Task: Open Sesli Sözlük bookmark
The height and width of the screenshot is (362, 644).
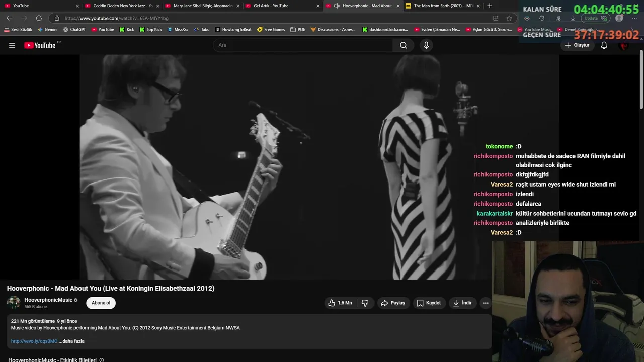Action: [18, 30]
